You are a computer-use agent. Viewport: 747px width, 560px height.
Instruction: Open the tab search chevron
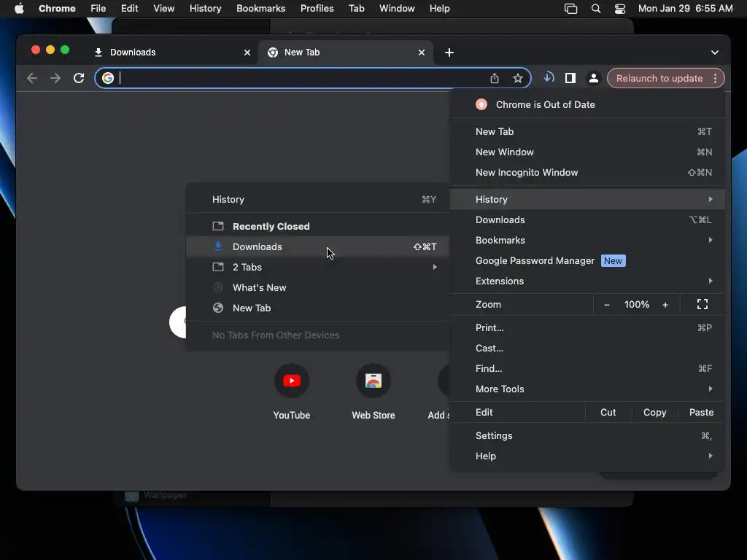(x=715, y=52)
